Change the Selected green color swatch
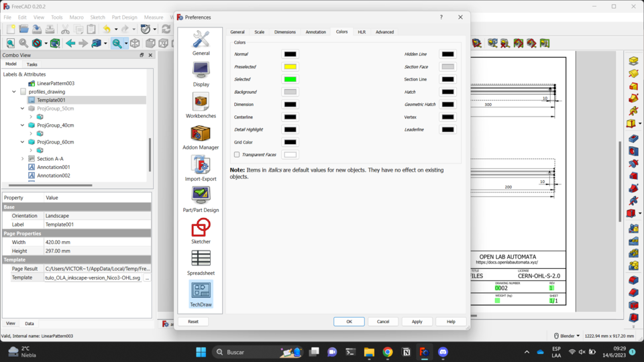The image size is (644, 362). point(290,79)
